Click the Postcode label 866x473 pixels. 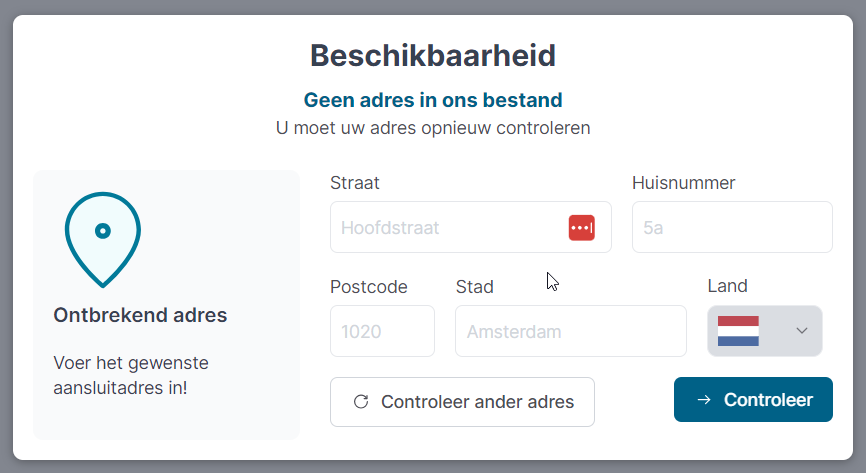click(369, 287)
